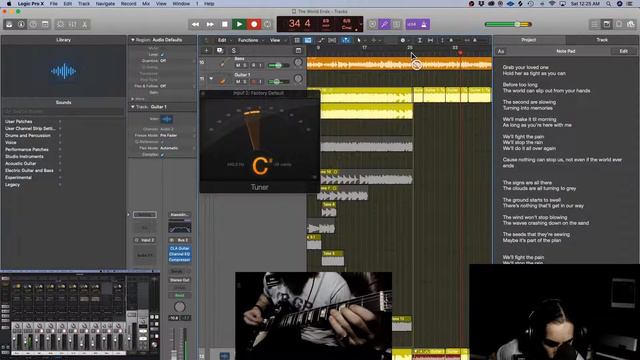Collapse the Region Audio Defaults section
Image resolution: width=640 pixels, height=360 pixels.
[133, 40]
